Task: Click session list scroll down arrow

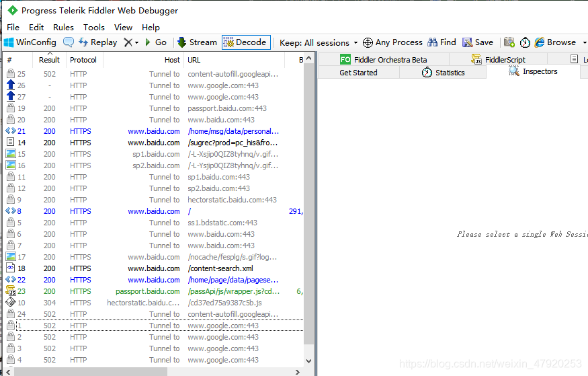Action: click(308, 361)
